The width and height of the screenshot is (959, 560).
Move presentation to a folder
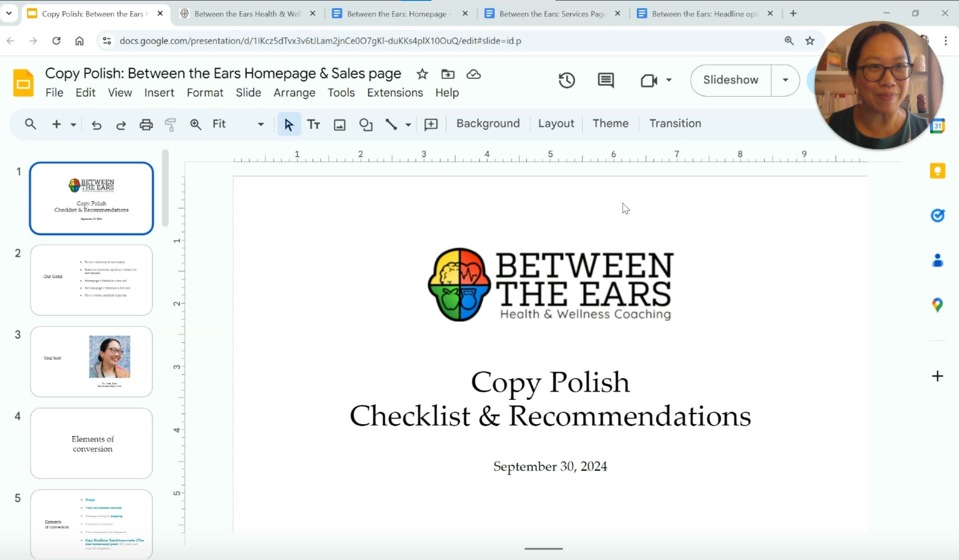click(448, 74)
